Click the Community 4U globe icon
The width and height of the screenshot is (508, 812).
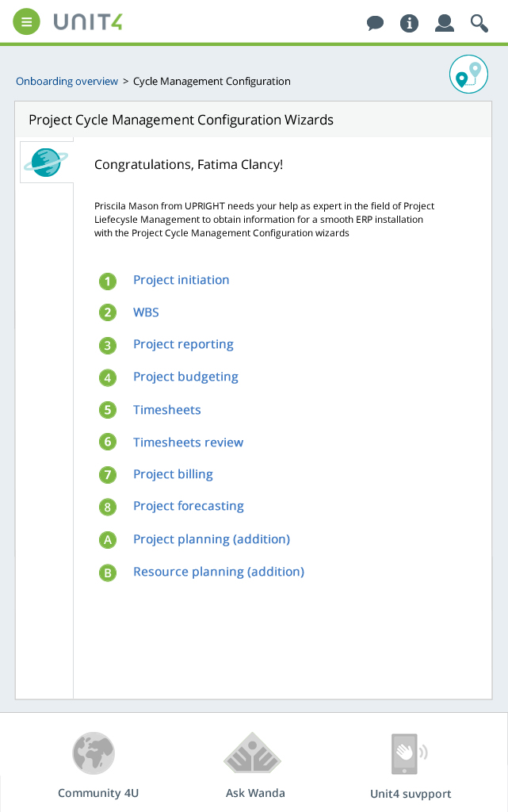[94, 753]
